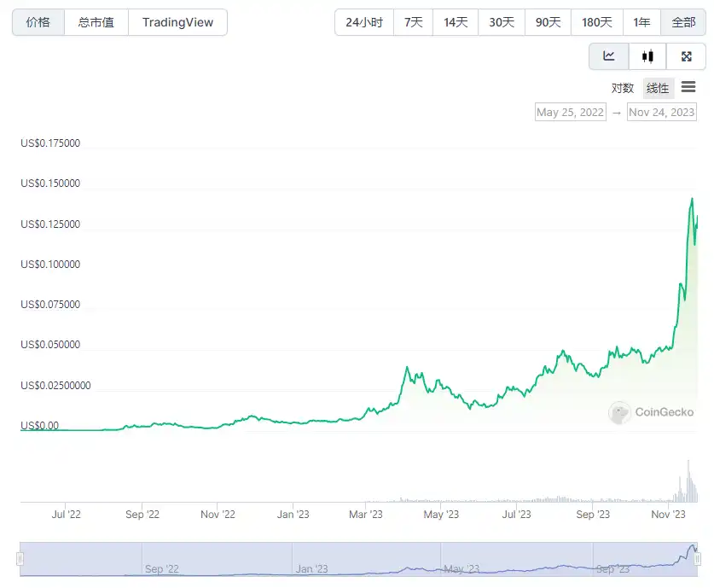
Task: Click the Jan '23 label in navigator
Action: tap(312, 569)
